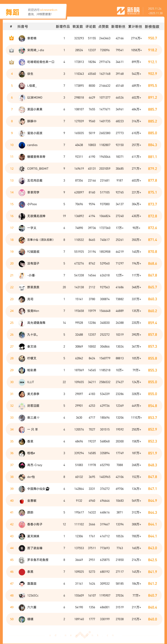Open the panda avatar of 野菜羡羡
The image size is (167, 644).
tap(22, 287)
